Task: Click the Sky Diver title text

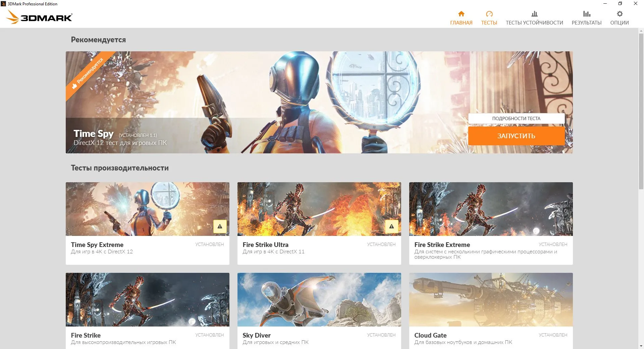Action: [257, 335]
